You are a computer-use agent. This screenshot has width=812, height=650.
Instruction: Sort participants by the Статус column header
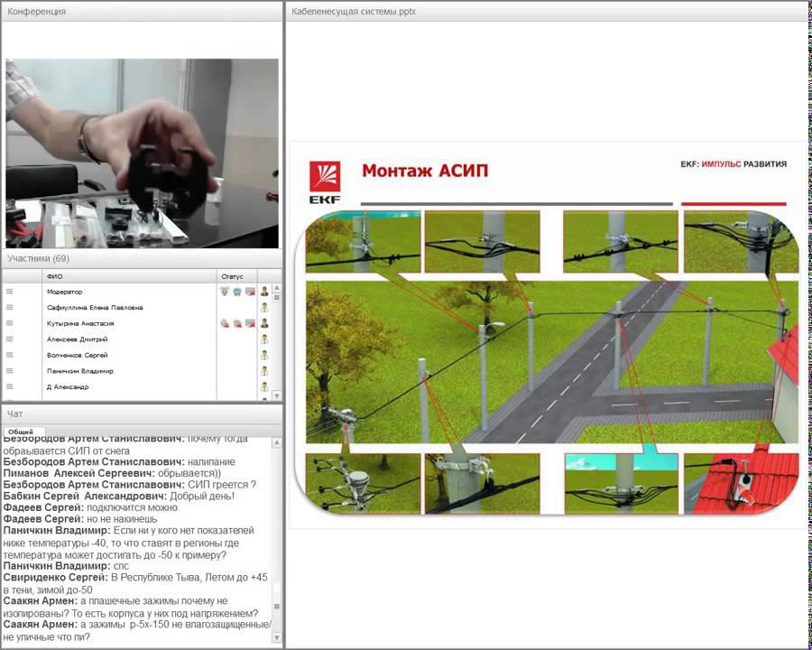237,276
